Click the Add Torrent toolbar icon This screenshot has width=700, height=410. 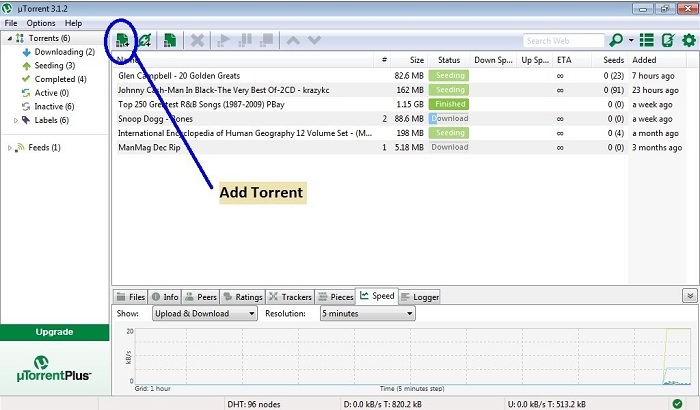pyautogui.click(x=122, y=40)
